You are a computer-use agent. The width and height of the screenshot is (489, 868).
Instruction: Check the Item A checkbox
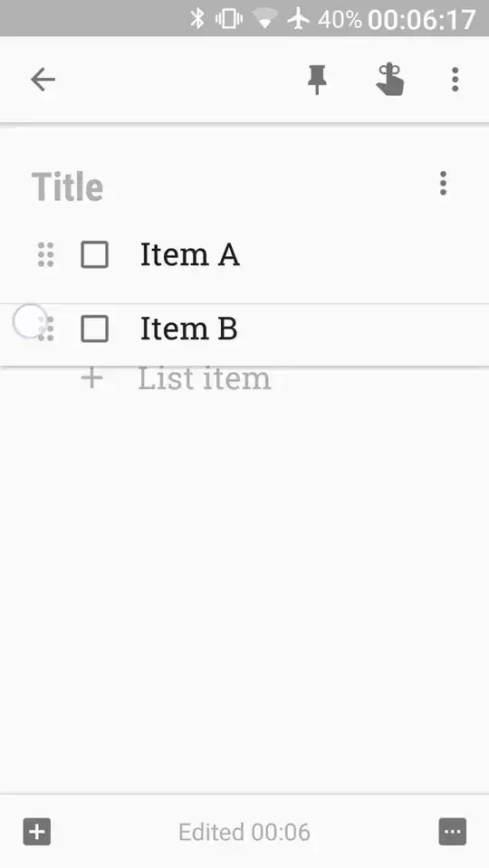pyautogui.click(x=95, y=254)
